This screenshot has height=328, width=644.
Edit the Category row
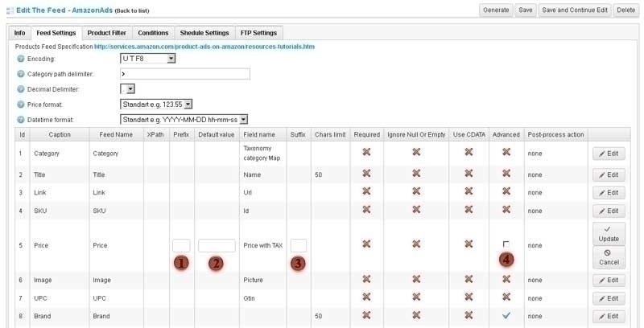tap(609, 154)
